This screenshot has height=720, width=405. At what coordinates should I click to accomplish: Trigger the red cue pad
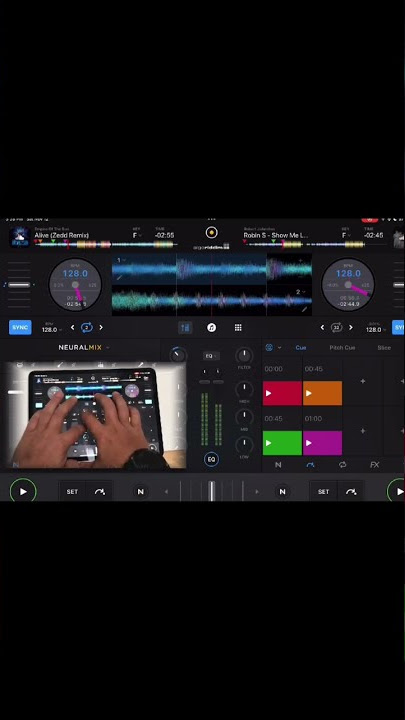coord(282,393)
